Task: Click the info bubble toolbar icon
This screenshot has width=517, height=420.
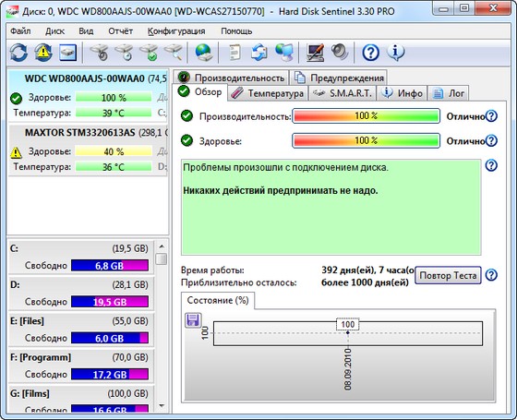Action: click(x=396, y=52)
